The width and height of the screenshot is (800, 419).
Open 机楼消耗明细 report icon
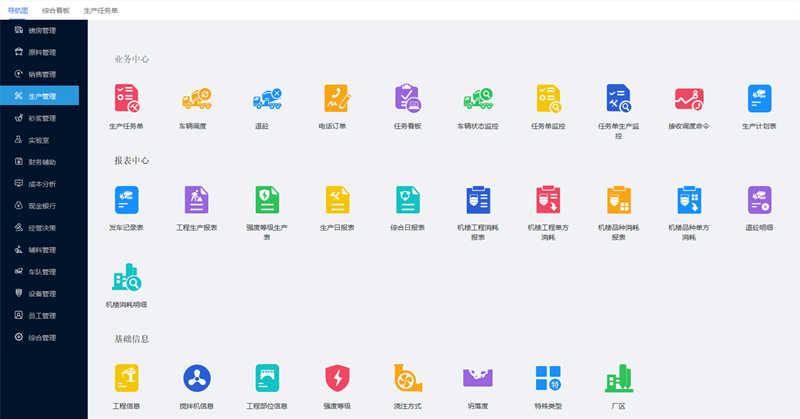126,277
